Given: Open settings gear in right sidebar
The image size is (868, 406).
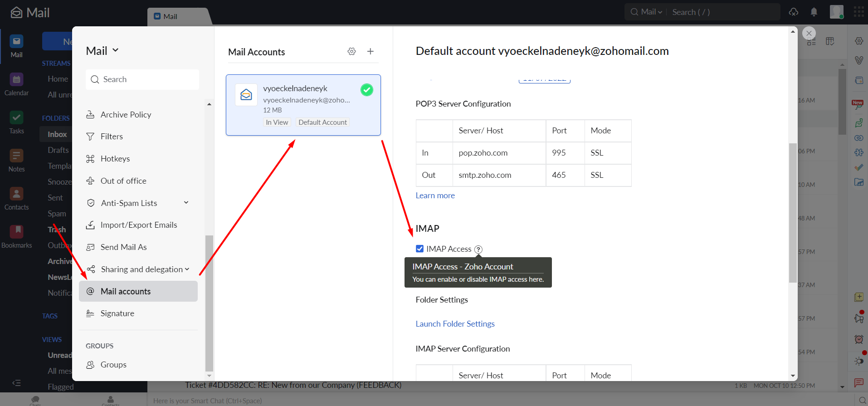Looking at the screenshot, I should 859,41.
